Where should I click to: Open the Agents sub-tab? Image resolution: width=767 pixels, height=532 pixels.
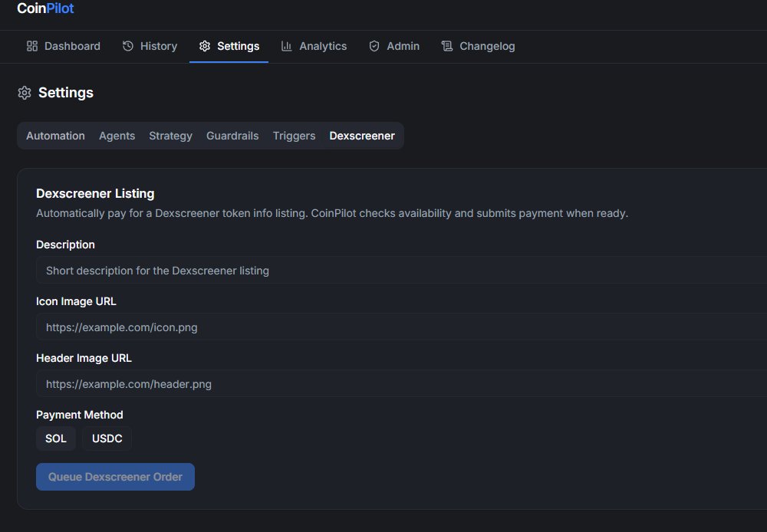(x=117, y=136)
